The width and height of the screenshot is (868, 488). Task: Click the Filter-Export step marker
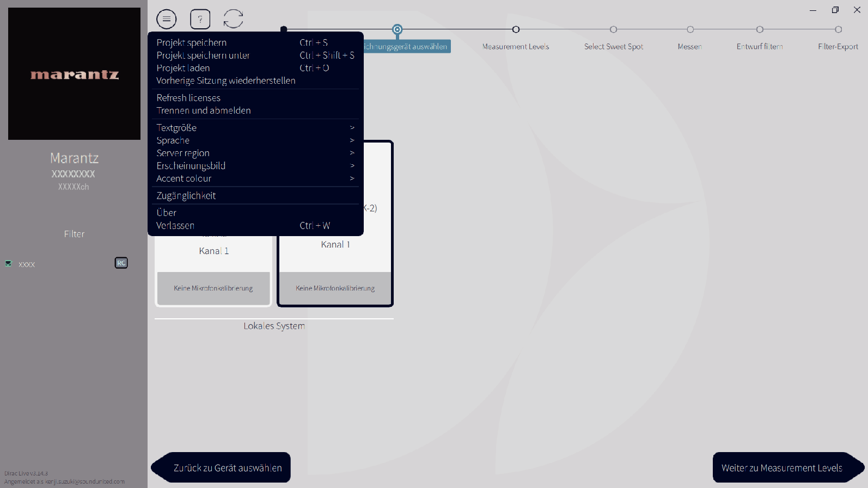click(x=838, y=29)
